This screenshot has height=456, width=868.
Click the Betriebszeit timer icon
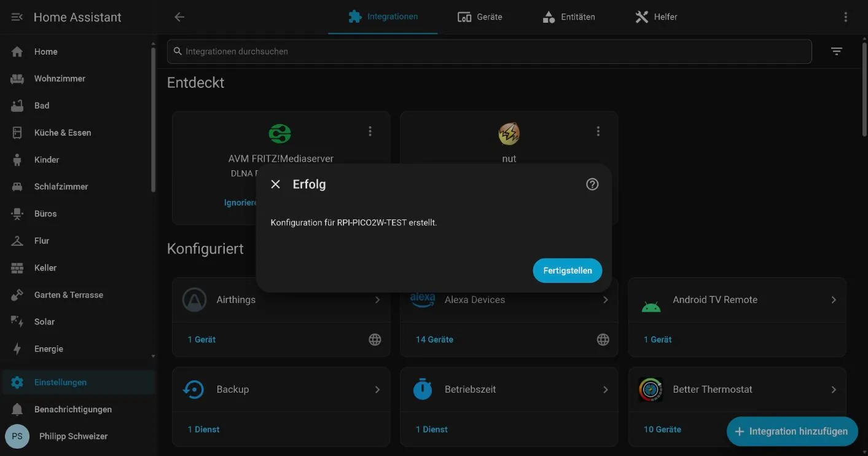point(423,390)
